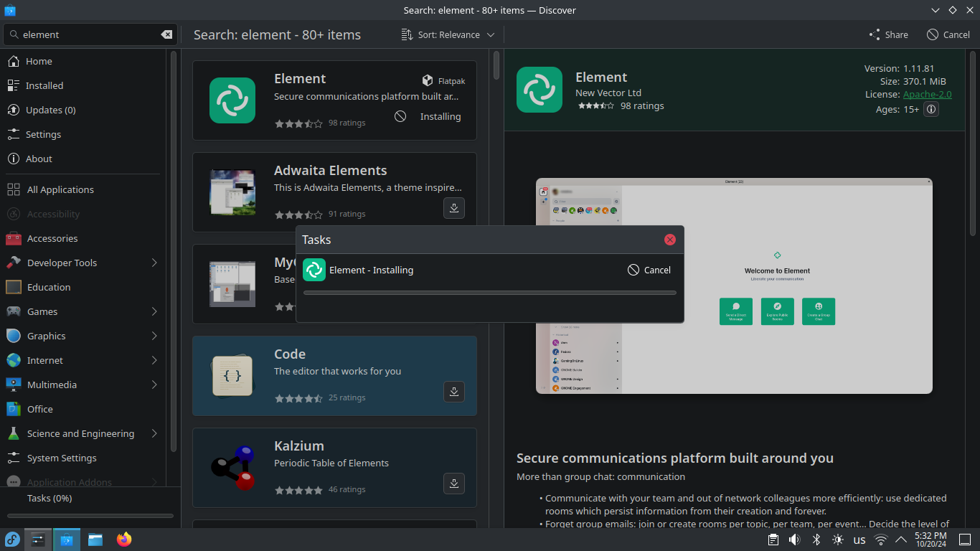
Task: Open Updates (0) in sidebar
Action: tap(83, 110)
